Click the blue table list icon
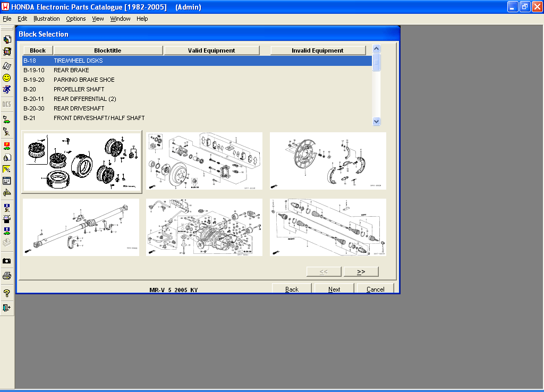 pyautogui.click(x=6, y=181)
